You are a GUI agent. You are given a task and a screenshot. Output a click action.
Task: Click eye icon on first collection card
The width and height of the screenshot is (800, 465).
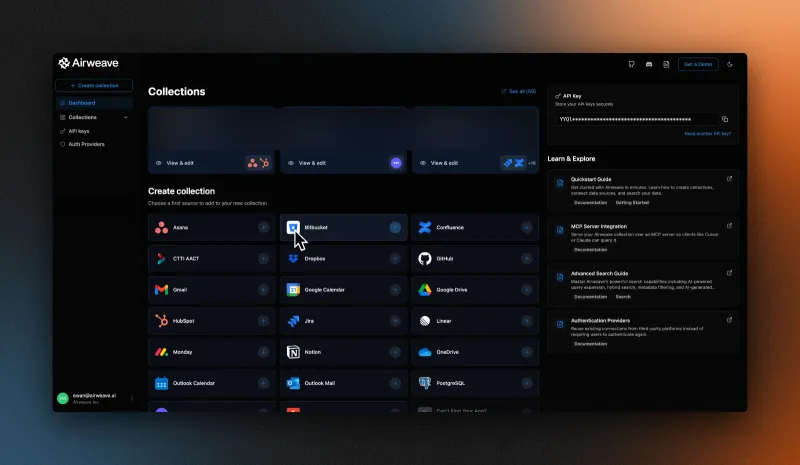pyautogui.click(x=159, y=162)
